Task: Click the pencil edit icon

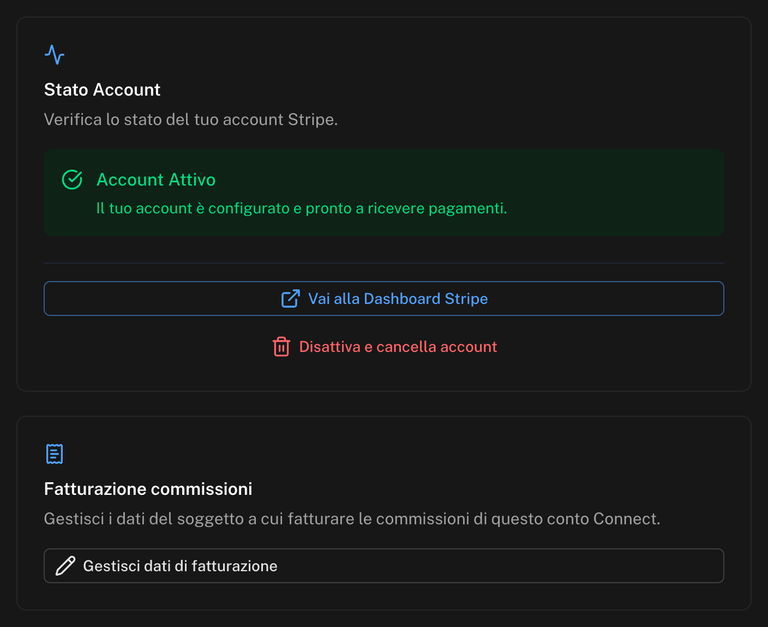Action: pos(65,566)
